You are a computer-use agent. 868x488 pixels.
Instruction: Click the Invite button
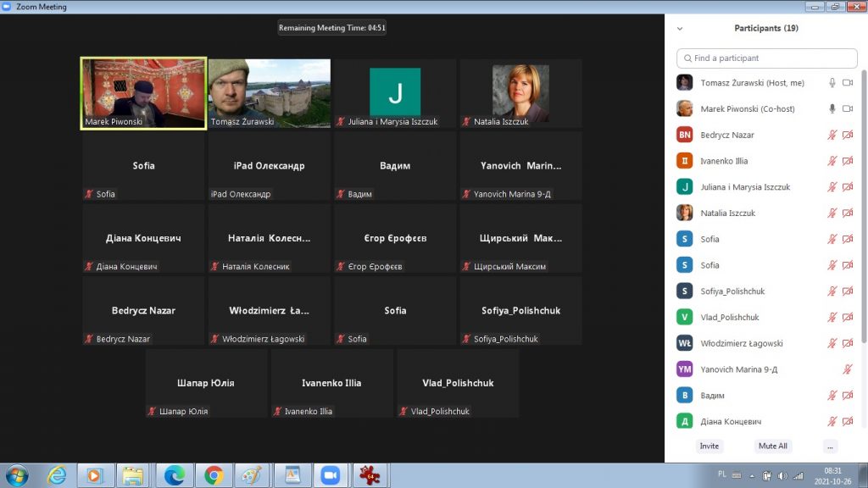coord(709,446)
